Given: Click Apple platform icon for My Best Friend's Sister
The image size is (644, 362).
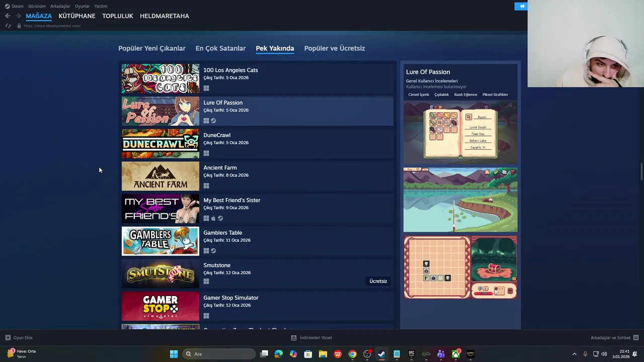Looking at the screenshot, I should [213, 218].
